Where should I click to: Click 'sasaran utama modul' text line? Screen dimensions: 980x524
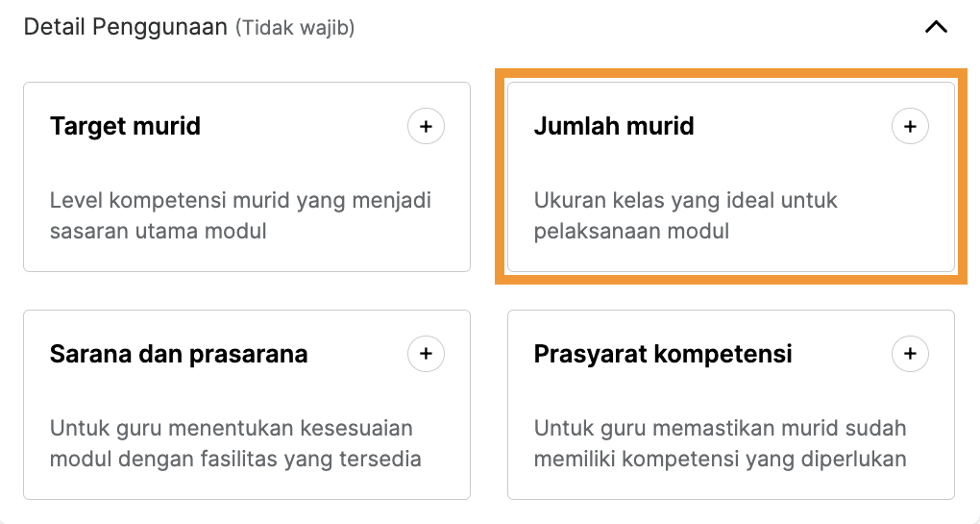(x=159, y=232)
